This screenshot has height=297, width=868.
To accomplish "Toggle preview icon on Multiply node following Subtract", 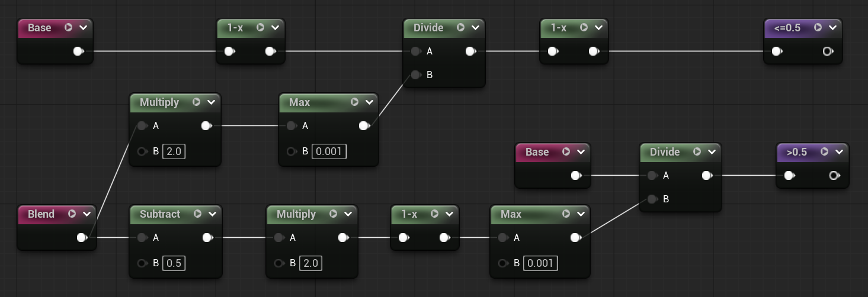I will pyautogui.click(x=334, y=214).
